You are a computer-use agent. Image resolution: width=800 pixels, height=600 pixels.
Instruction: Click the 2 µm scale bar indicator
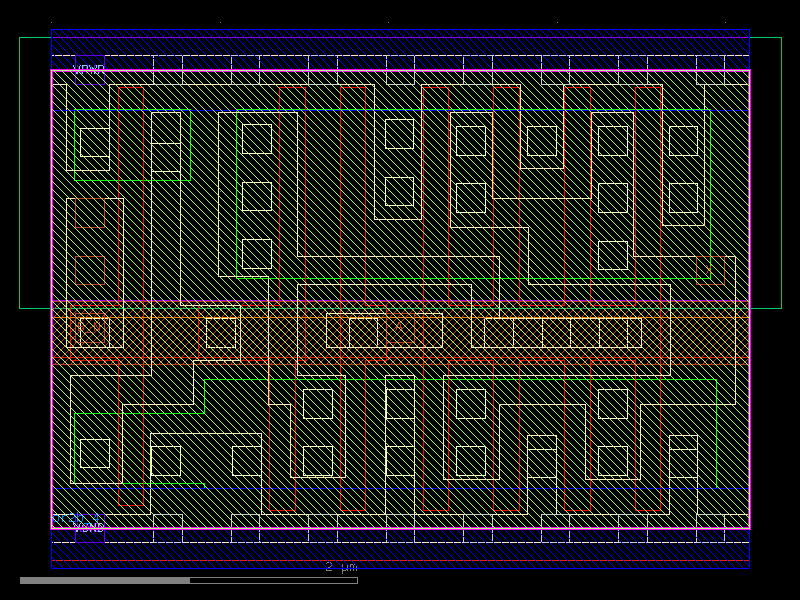click(340, 568)
